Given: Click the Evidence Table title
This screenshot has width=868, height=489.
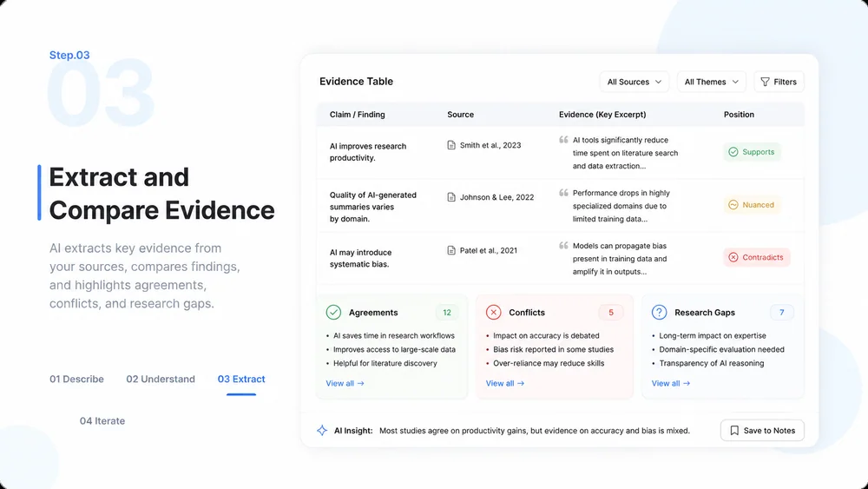Looking at the screenshot, I should click(356, 82).
